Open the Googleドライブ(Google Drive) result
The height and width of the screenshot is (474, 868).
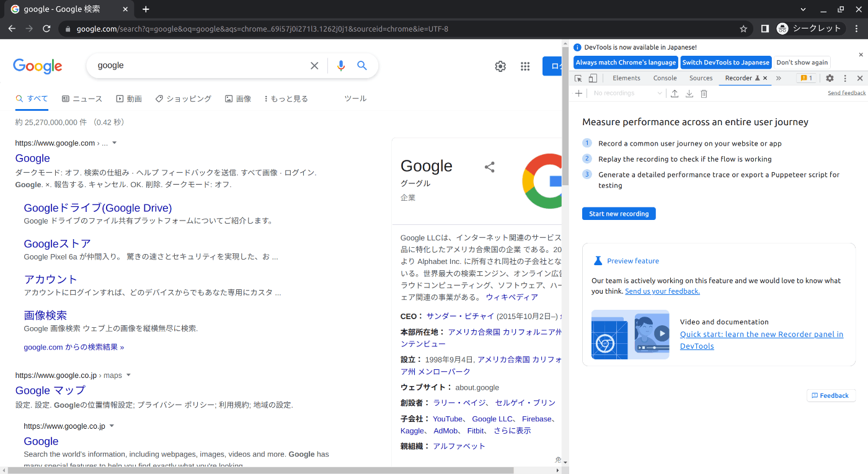point(98,208)
